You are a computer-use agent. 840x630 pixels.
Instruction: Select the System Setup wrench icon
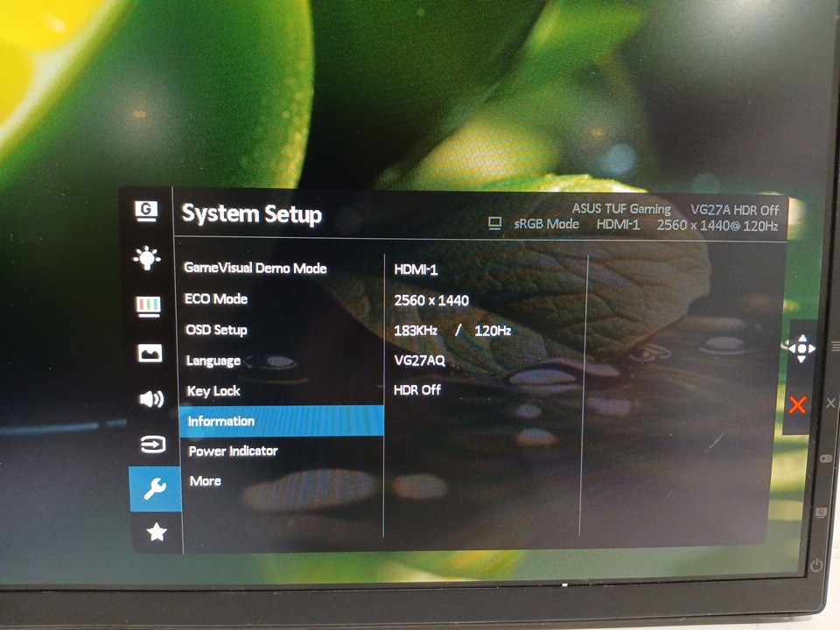coord(155,489)
